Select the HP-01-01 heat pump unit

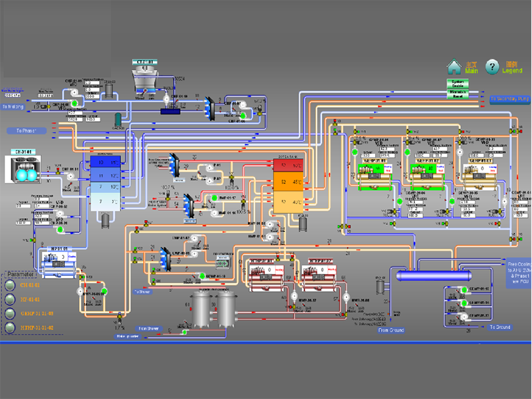click(59, 265)
